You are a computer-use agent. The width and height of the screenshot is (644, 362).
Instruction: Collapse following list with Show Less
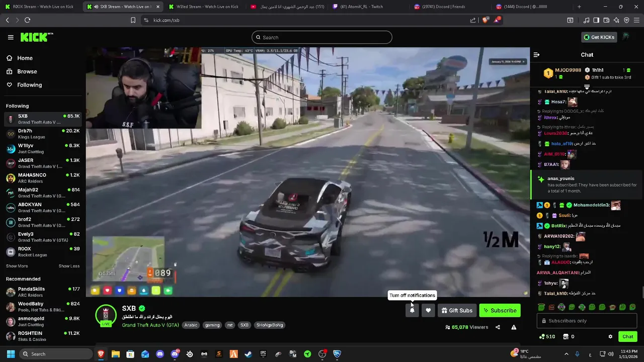(x=69, y=266)
